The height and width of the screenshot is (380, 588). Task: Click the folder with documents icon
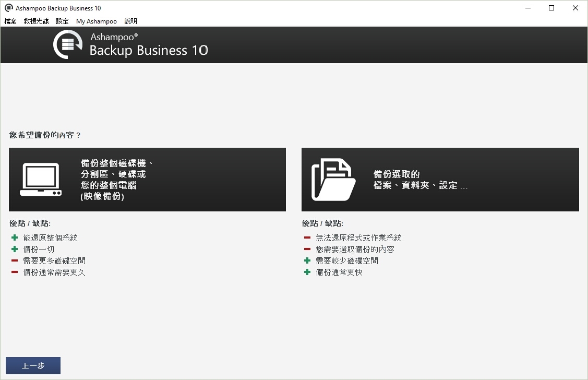333,180
